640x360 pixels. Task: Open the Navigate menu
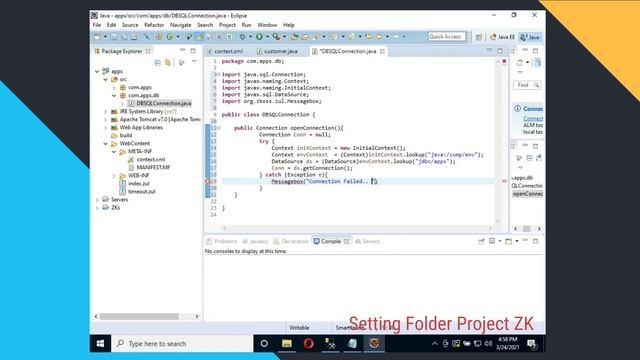(x=180, y=25)
